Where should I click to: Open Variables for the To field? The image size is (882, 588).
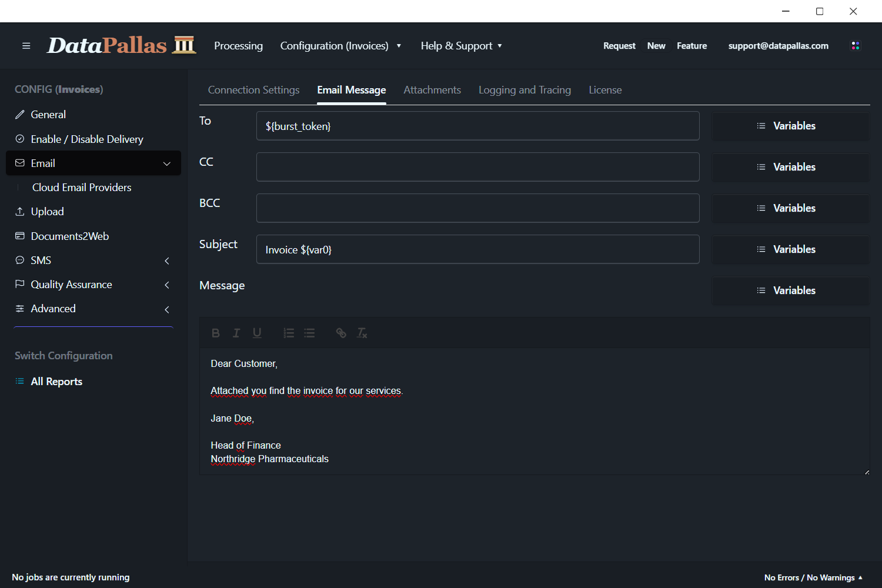point(790,126)
